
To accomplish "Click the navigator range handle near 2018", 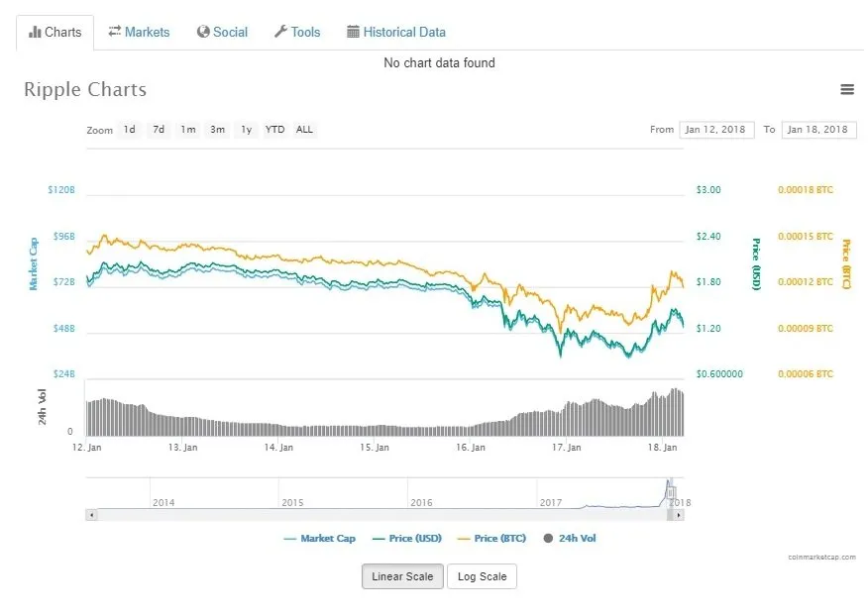I will pos(671,492).
